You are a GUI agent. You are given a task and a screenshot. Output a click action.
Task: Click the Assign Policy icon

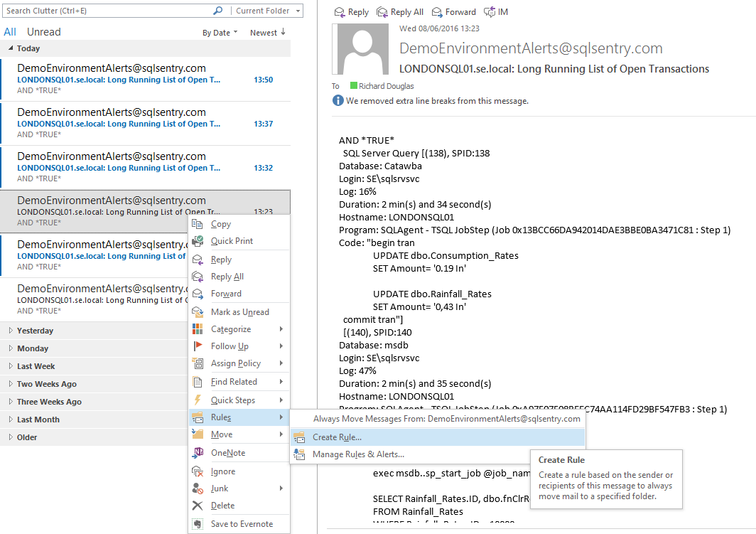198,363
